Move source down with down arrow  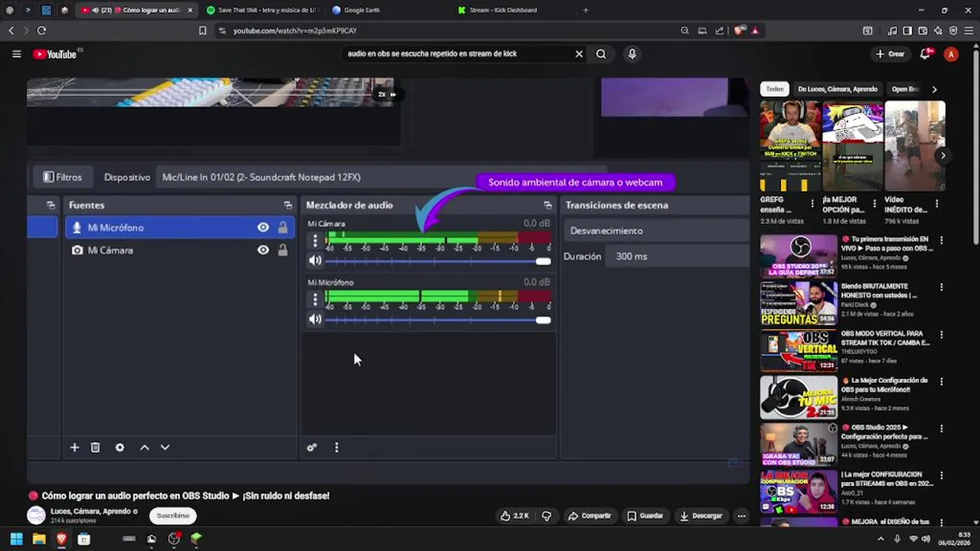click(x=165, y=447)
